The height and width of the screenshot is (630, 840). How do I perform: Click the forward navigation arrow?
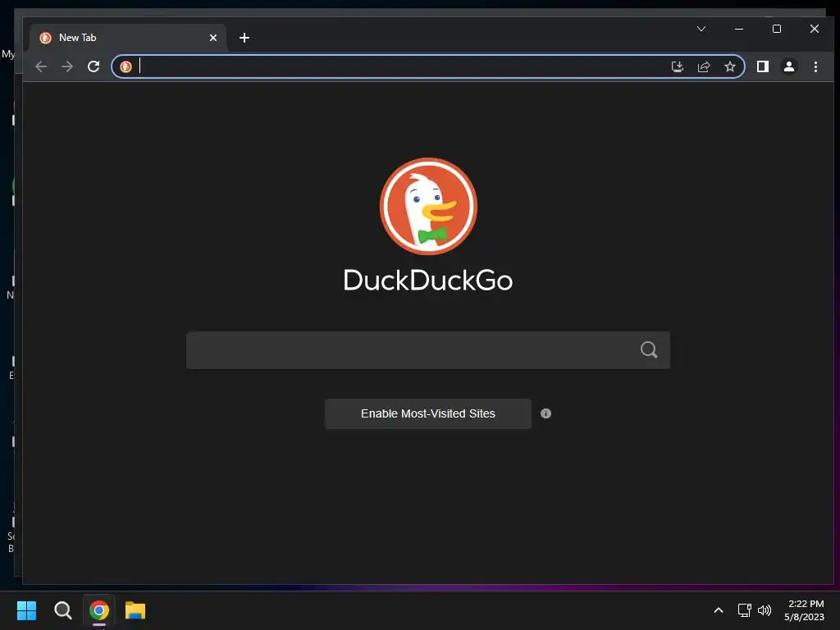[67, 66]
